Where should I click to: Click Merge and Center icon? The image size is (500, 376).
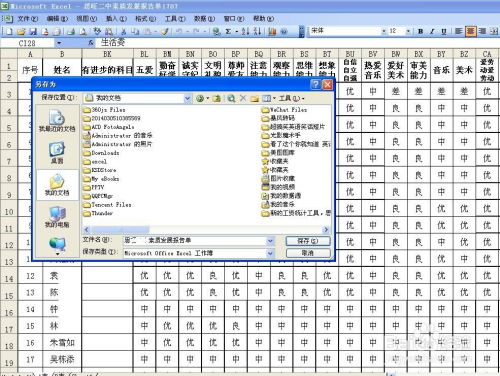click(x=494, y=31)
